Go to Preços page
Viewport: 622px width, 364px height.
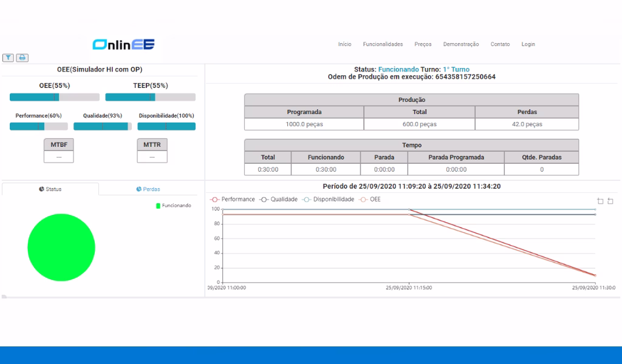tap(423, 44)
